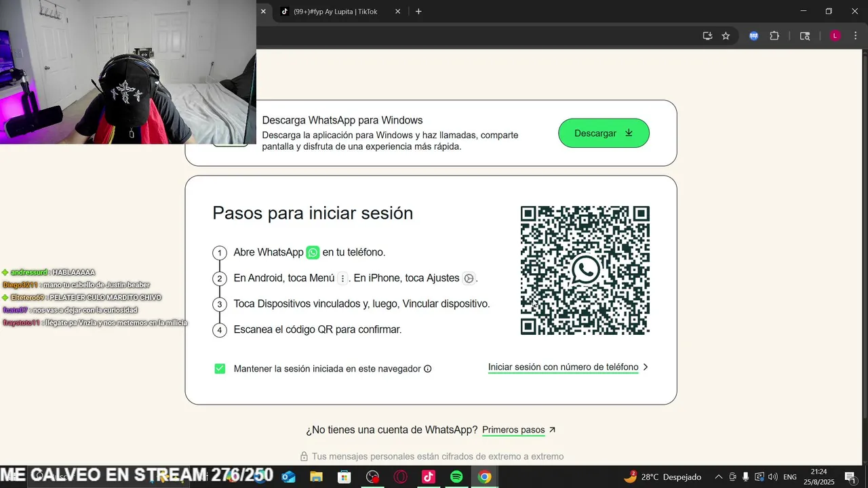The image size is (868, 488).
Task: Click the WhatsApp QR code
Action: [585, 270]
